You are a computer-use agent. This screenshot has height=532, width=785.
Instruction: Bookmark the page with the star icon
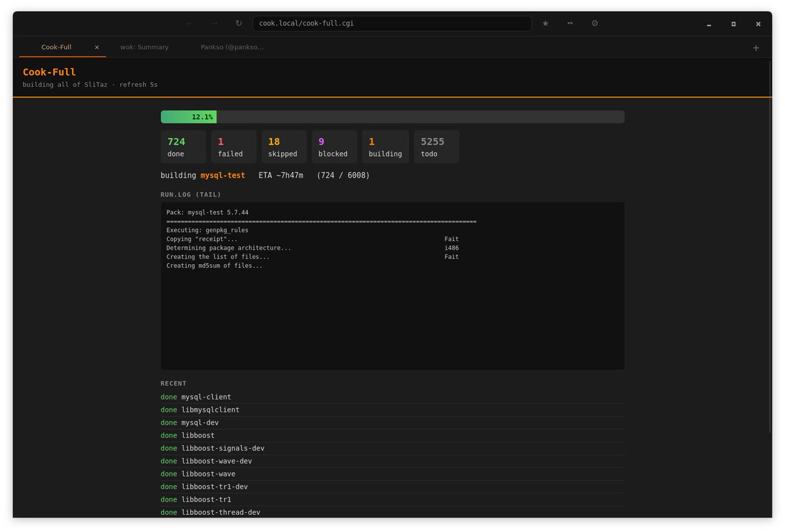point(546,24)
